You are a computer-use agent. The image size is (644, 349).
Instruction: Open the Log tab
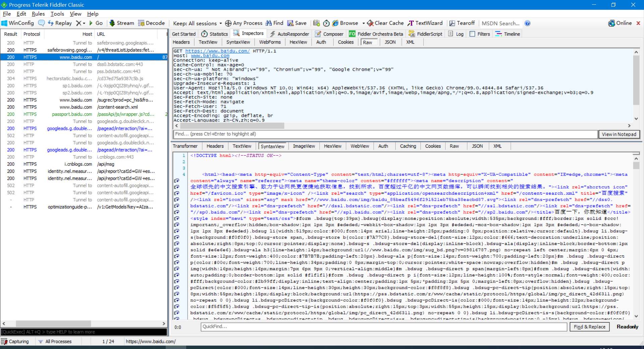456,34
